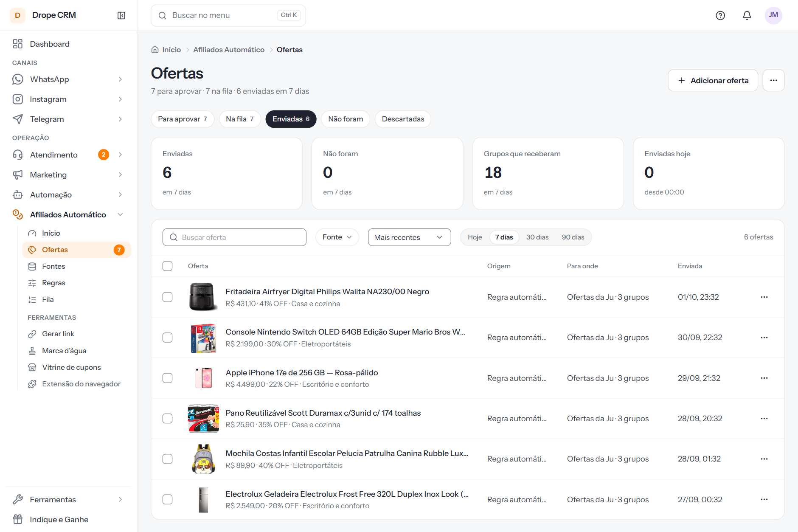798x532 pixels.
Task: Open the notifications bell
Action: click(747, 15)
